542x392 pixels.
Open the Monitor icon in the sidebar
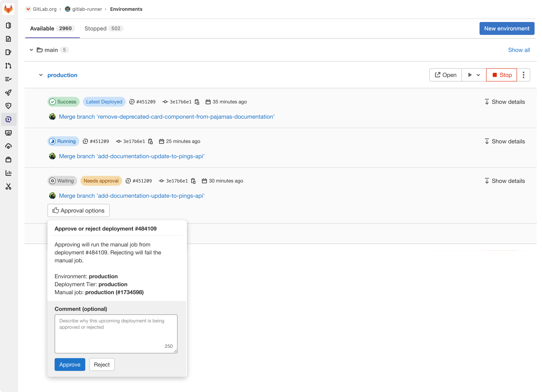[x=9, y=133]
